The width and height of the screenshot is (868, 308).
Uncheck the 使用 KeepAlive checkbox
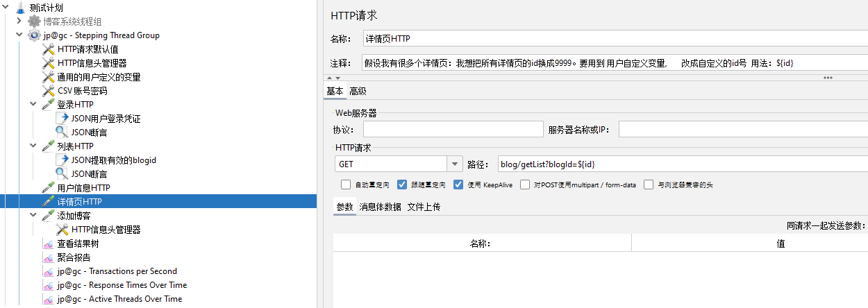click(458, 185)
